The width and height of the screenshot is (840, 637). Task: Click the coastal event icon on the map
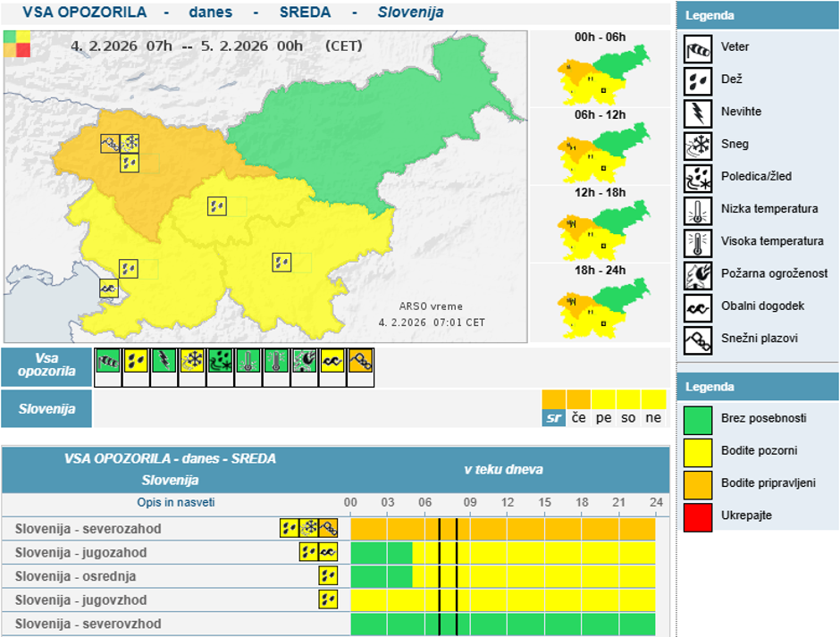pyautogui.click(x=109, y=288)
